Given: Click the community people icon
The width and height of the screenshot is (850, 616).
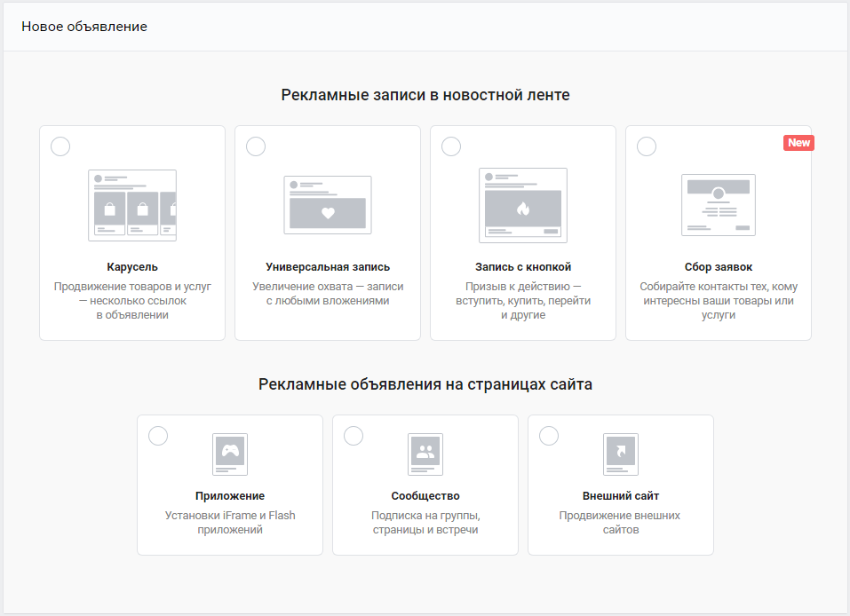Looking at the screenshot, I should click(x=425, y=454).
